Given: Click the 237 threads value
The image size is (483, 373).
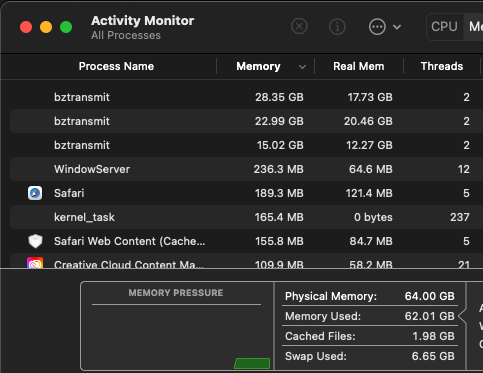Looking at the screenshot, I should 460,217.
